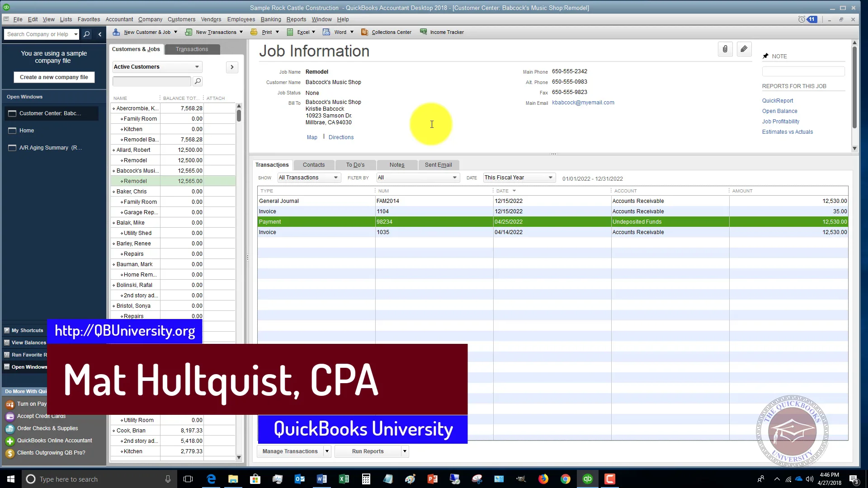Click the View Balances sidebar section

(x=26, y=343)
